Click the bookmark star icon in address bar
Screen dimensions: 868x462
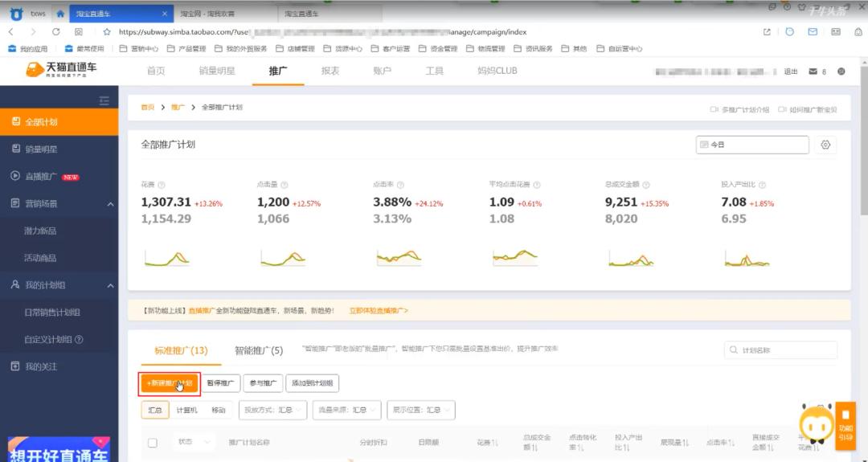107,32
